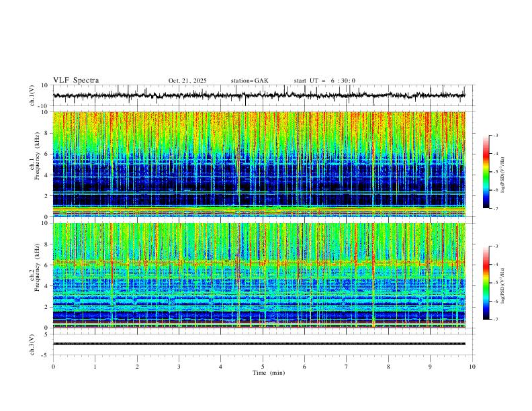Select the "start UT = 6 :30: 0" text
Viewport: 532px width, 411px height.
[324, 81]
